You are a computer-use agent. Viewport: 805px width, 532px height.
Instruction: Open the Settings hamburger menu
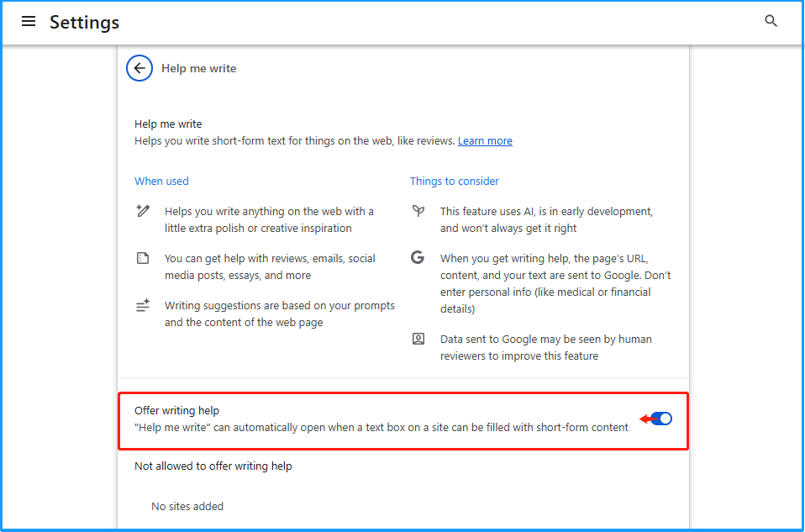click(29, 21)
